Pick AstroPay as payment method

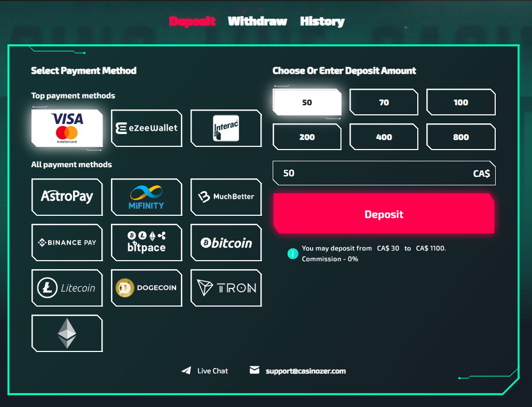tap(67, 197)
